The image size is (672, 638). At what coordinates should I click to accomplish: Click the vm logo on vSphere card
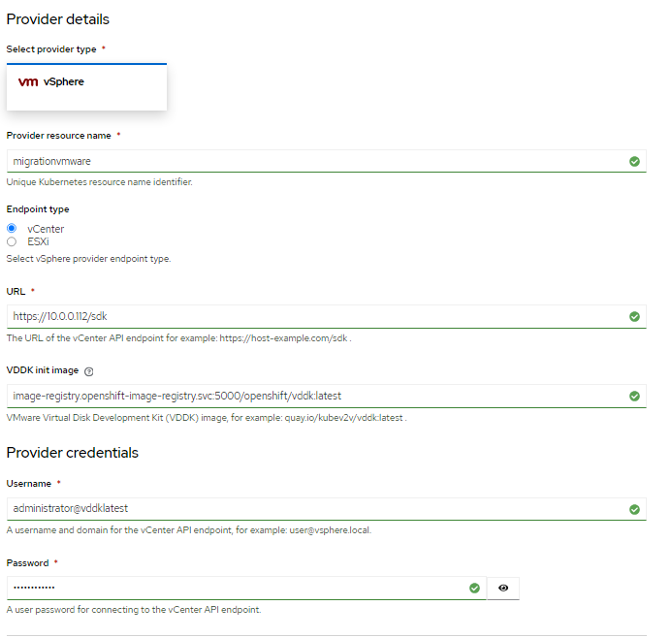click(x=28, y=82)
